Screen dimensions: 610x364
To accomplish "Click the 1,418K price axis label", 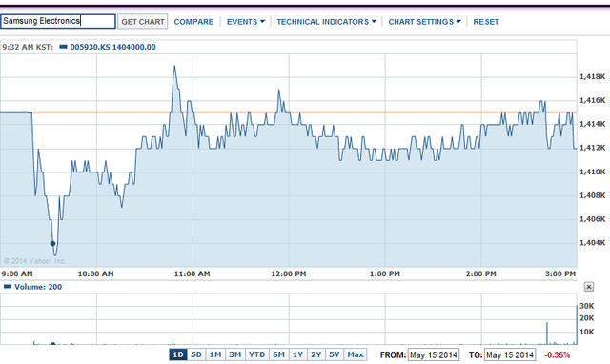I will coord(593,76).
